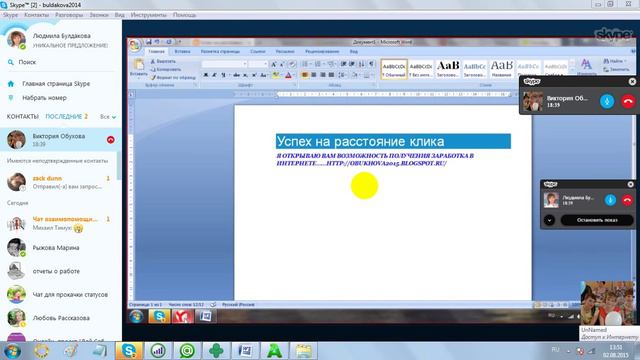Toggle Italic formatting in Word ribbon

tap(214, 75)
